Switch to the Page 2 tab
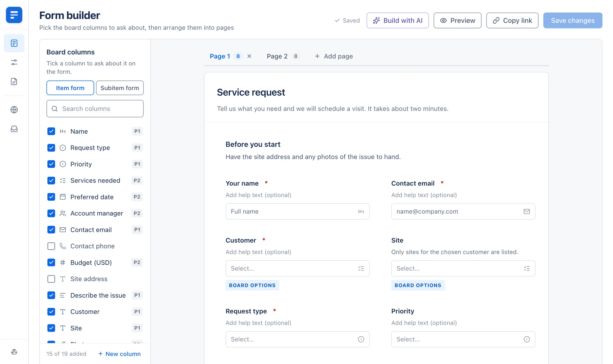 [x=282, y=56]
